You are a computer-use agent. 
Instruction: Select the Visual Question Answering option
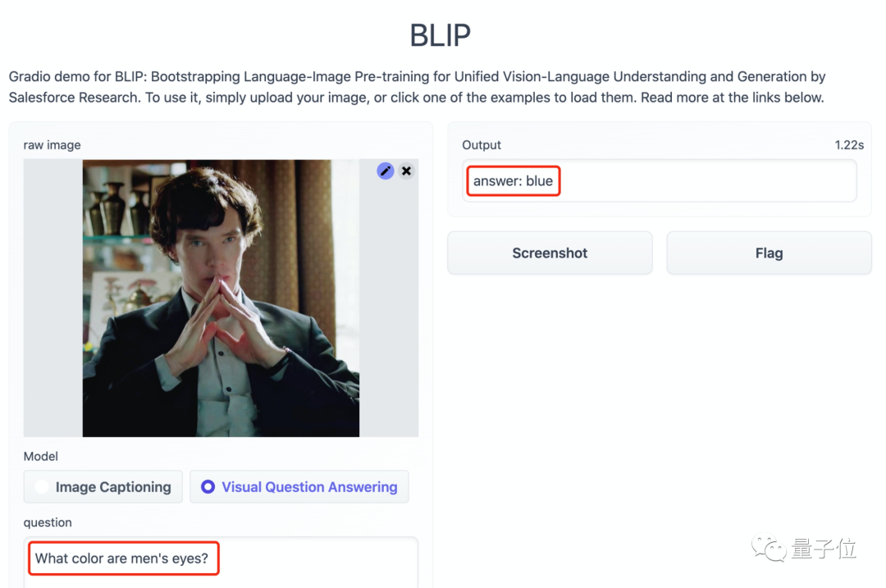tap(299, 487)
